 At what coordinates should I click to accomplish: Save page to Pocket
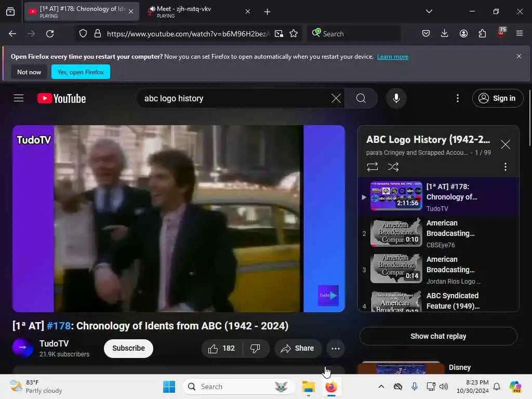click(426, 34)
